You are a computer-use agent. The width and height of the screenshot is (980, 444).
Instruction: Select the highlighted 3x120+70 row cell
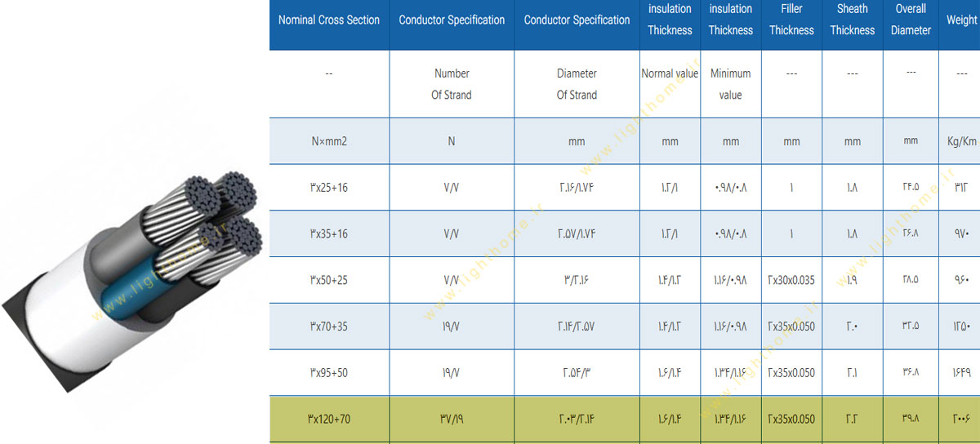point(329,420)
